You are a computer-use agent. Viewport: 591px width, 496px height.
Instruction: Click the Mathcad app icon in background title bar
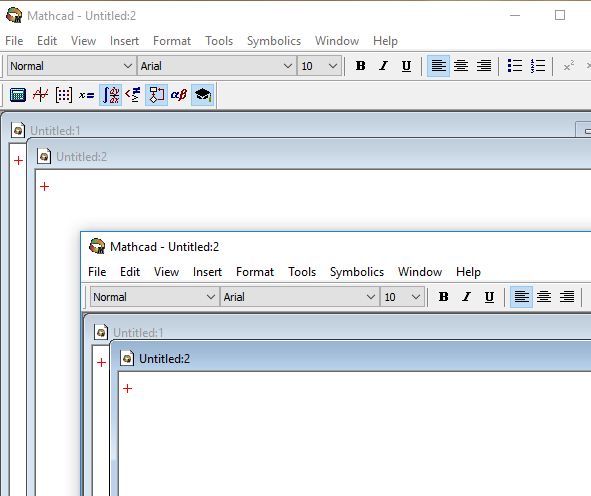point(14,15)
